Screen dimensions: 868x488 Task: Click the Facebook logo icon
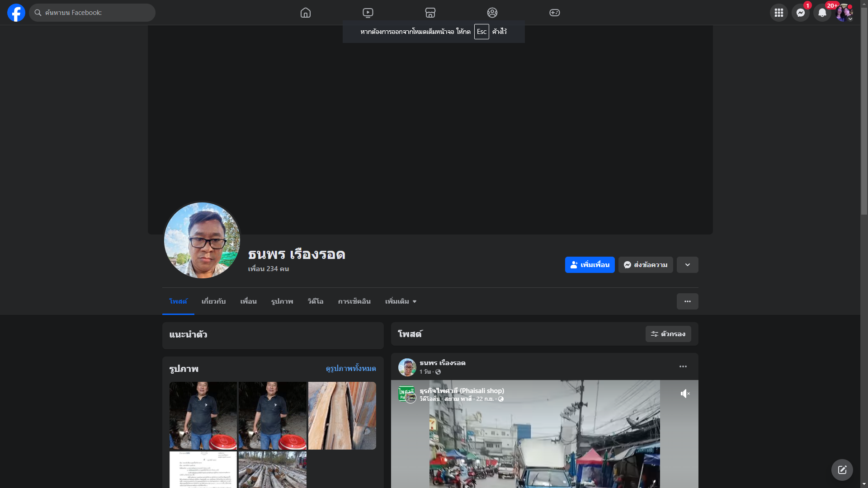(x=16, y=13)
